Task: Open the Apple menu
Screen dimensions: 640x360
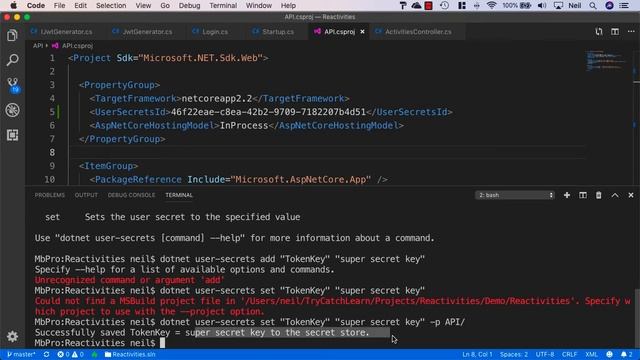Action: 13,5
